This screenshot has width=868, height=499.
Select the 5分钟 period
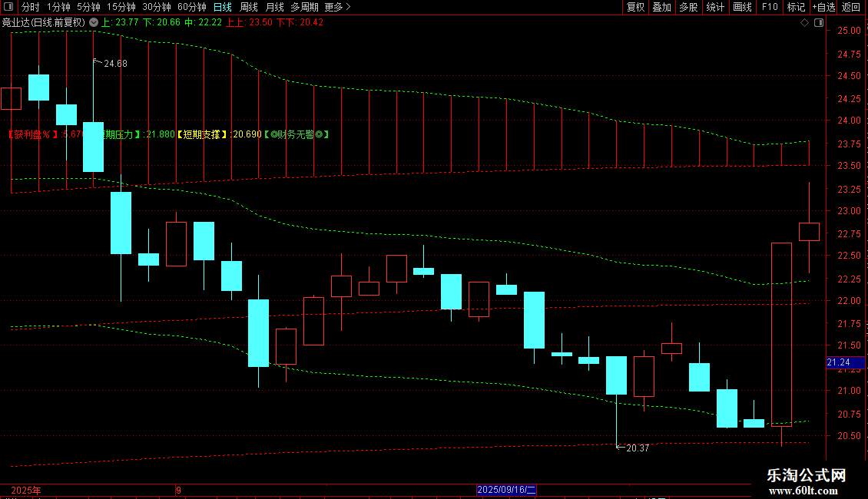[x=88, y=7]
